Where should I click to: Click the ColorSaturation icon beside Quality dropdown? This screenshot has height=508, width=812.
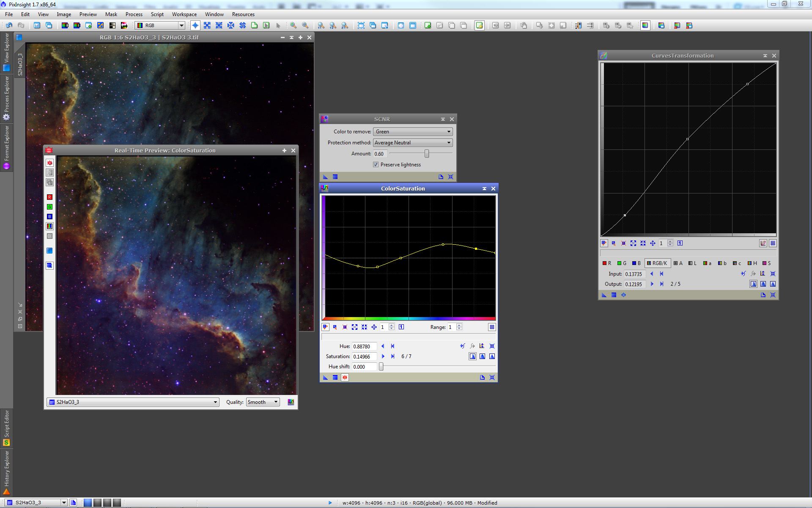point(291,402)
